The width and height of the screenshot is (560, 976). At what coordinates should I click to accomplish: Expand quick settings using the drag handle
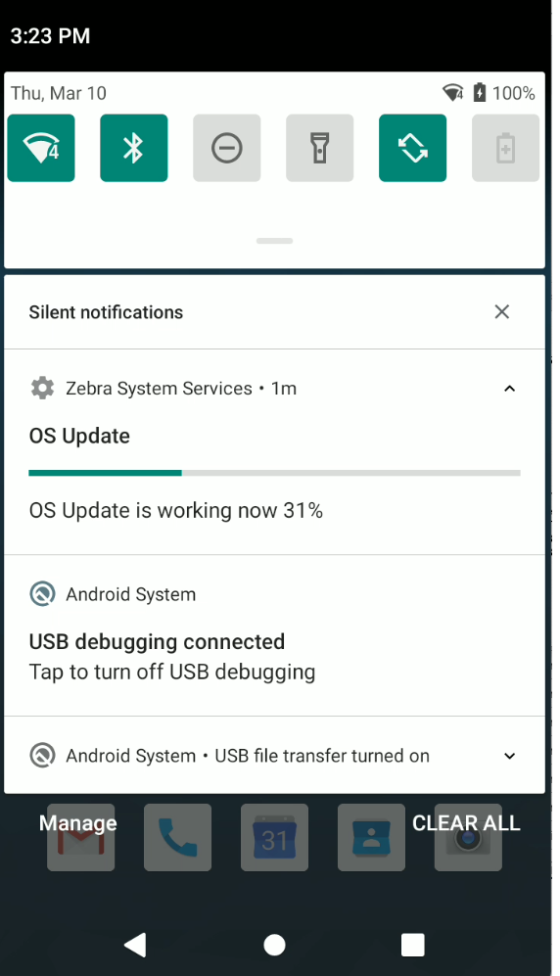pos(274,241)
